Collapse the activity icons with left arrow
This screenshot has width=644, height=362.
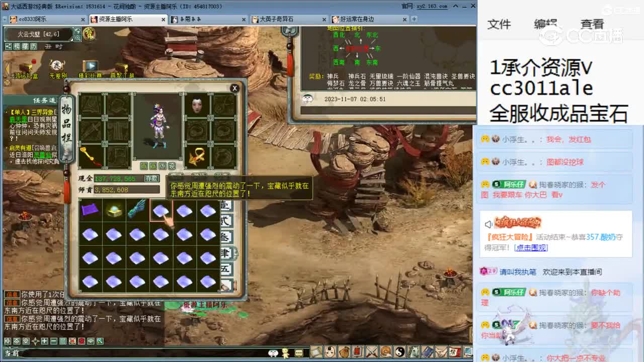[7, 69]
